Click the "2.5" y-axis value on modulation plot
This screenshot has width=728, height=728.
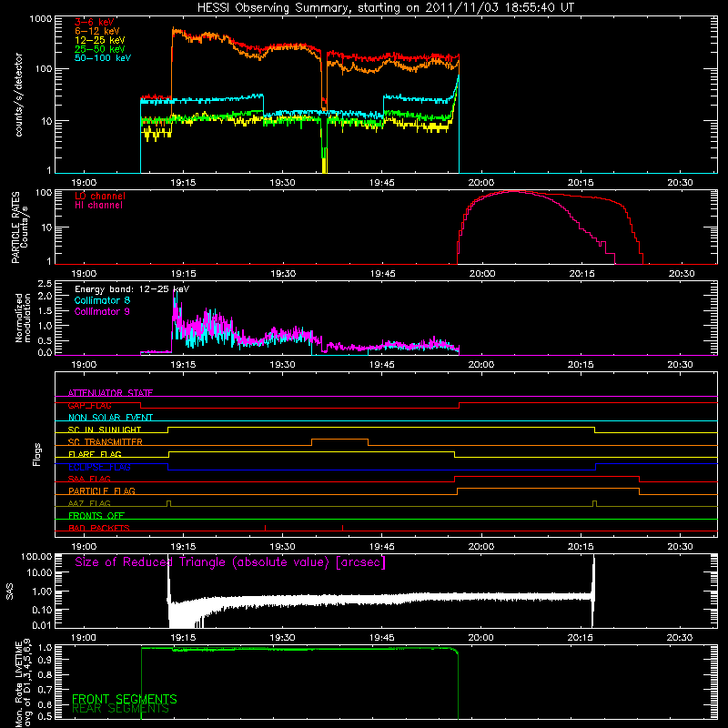[45, 284]
